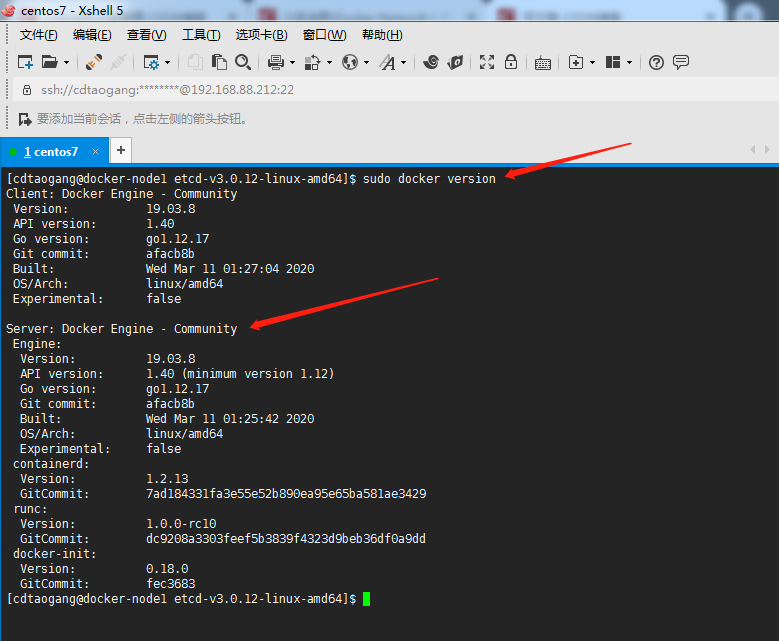This screenshot has width=779, height=641.
Task: Open the virtual keyboard icon
Action: coord(543,63)
